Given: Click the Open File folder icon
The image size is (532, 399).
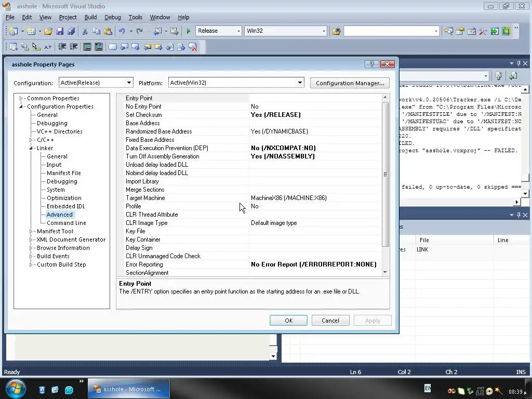Looking at the screenshot, I should (48, 31).
